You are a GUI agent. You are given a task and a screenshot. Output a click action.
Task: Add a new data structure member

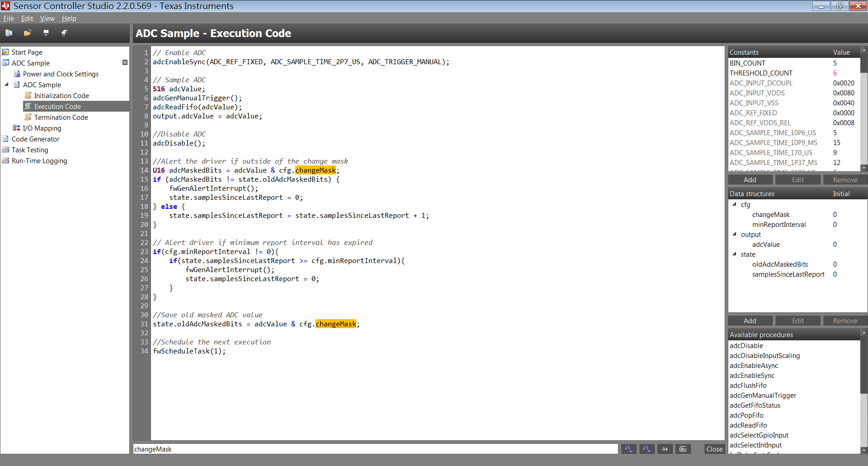[x=750, y=321]
